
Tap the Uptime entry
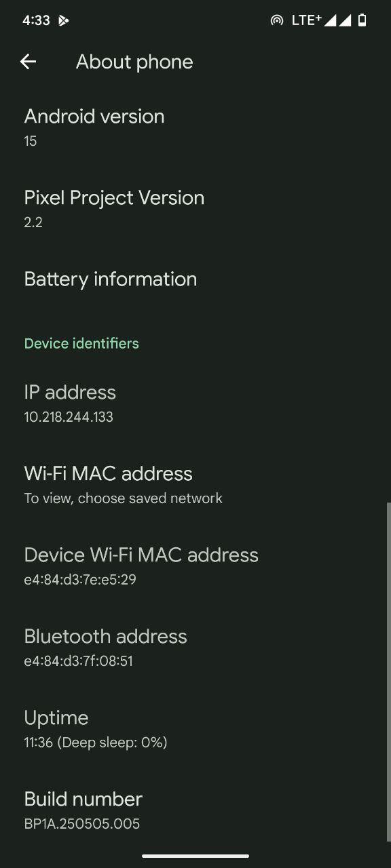[195, 729]
